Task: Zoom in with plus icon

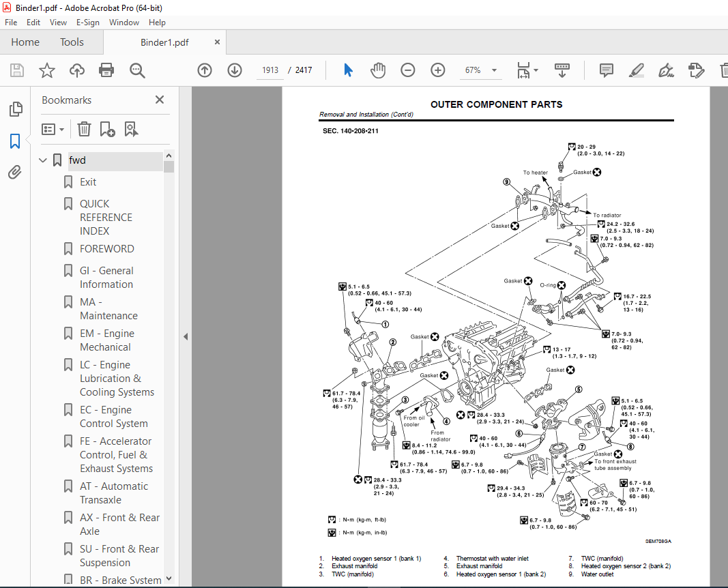Action: pos(438,70)
